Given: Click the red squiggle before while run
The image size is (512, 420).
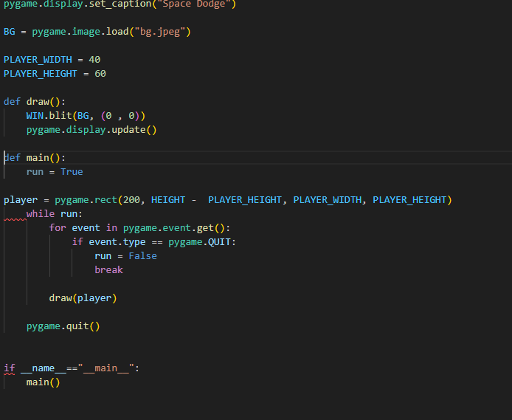Looking at the screenshot, I should click(x=15, y=219).
